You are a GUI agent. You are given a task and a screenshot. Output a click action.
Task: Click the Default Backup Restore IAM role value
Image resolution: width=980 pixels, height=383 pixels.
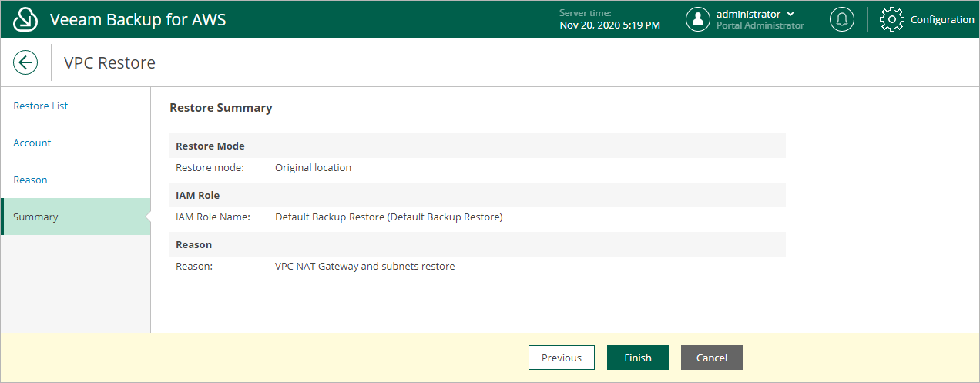click(x=388, y=217)
